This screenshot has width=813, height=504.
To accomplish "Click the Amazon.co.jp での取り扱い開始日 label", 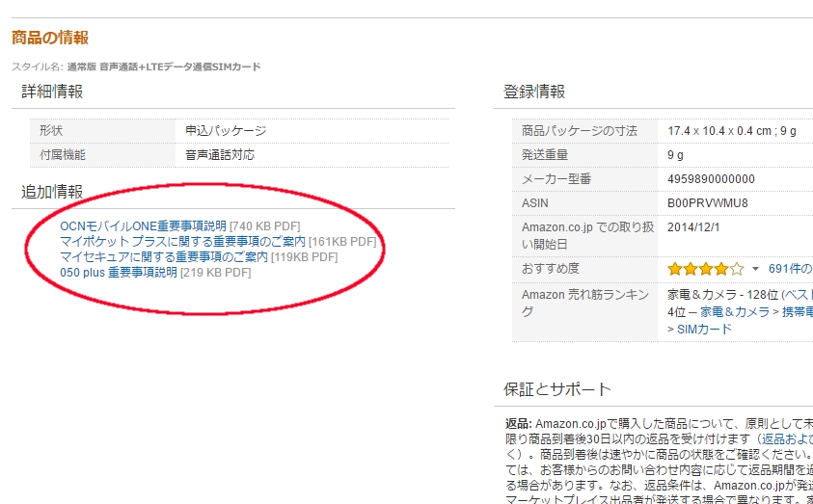I will [x=588, y=236].
